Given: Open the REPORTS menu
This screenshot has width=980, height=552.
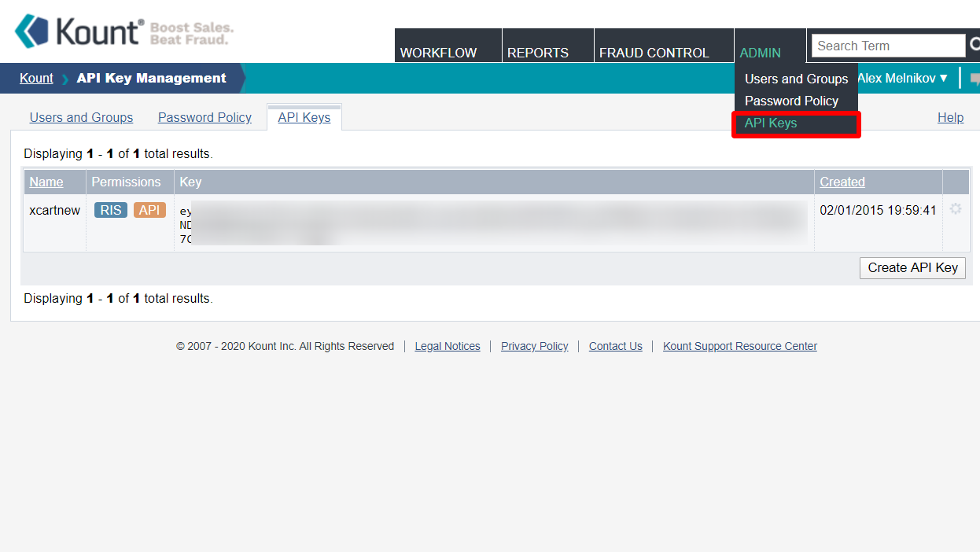Looking at the screenshot, I should pyautogui.click(x=547, y=46).
